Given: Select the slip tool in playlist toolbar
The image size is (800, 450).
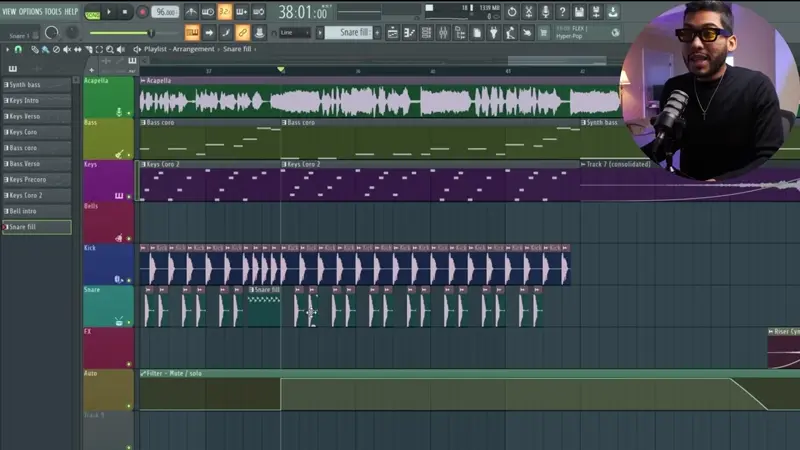Looking at the screenshot, I should point(78,49).
